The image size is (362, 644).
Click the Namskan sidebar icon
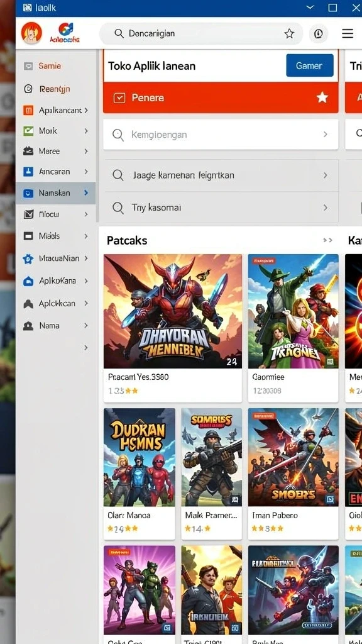[28, 193]
